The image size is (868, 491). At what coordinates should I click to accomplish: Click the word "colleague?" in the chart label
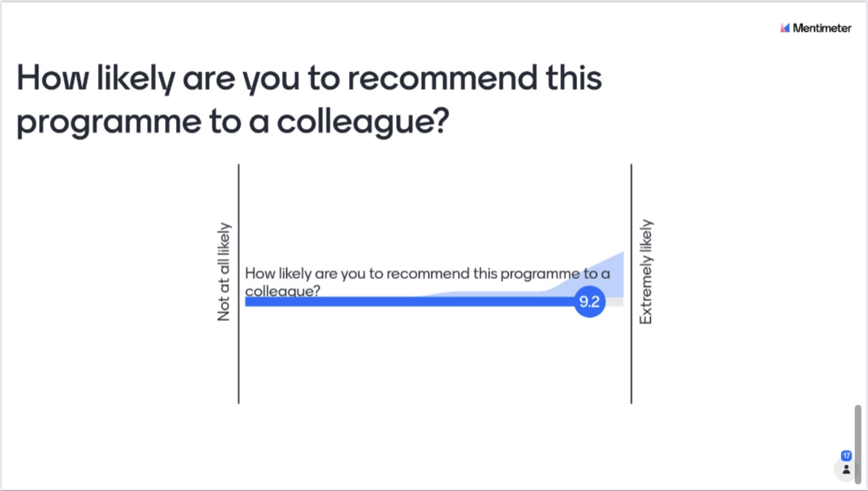282,292
